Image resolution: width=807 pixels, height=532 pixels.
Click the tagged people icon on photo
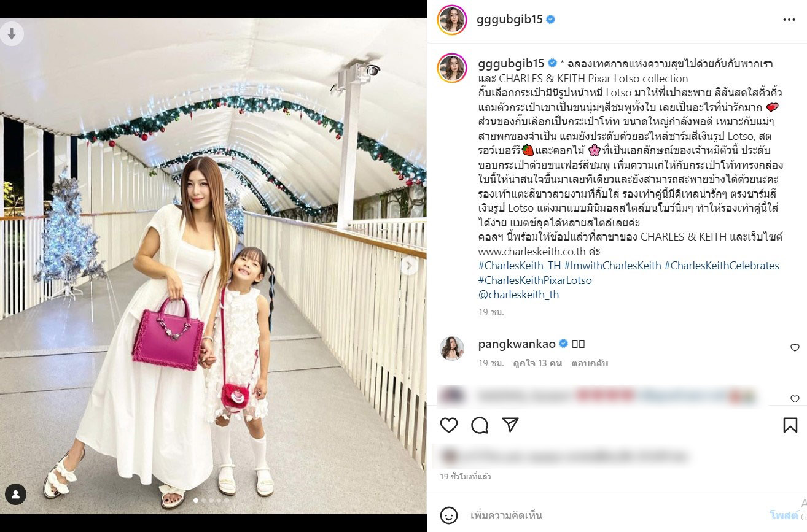(15, 494)
